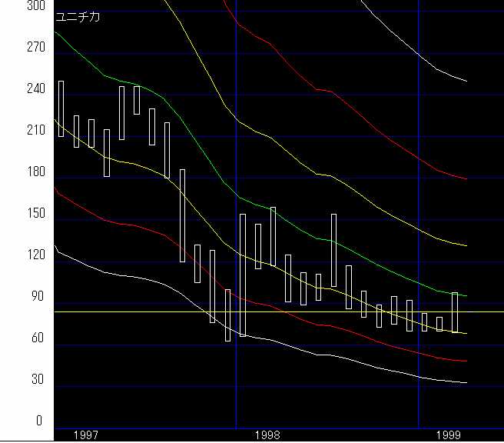Select the first candlestick on the chart's left

point(61,108)
